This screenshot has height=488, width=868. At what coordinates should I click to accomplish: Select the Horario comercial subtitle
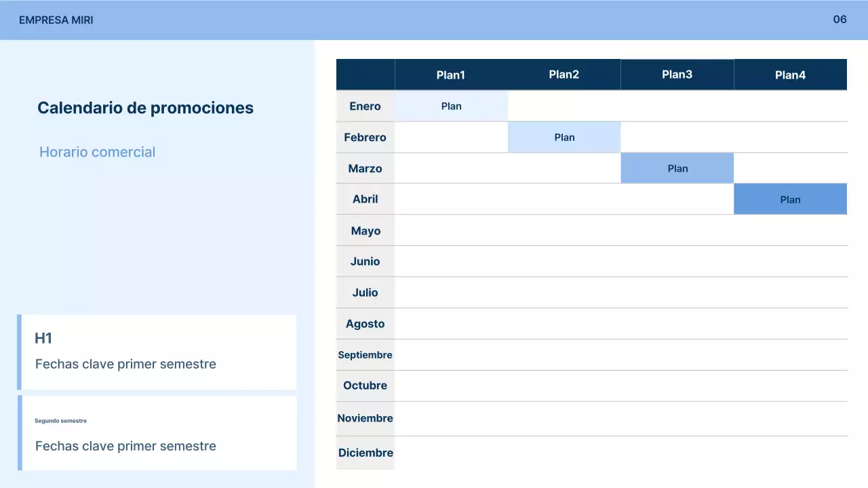97,152
